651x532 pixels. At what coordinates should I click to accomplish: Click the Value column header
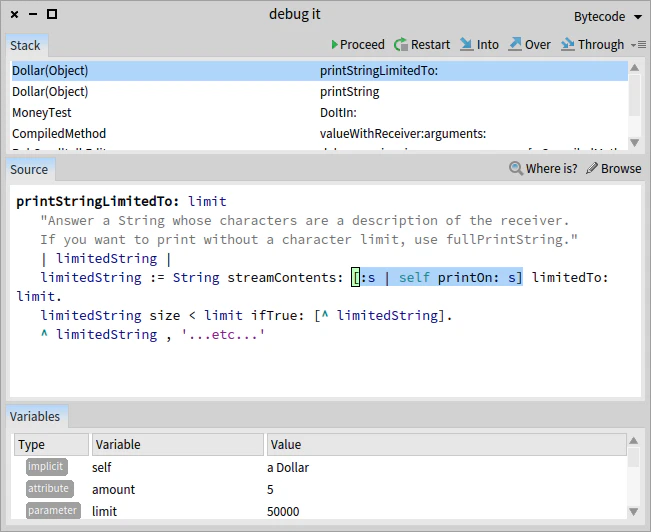(447, 444)
